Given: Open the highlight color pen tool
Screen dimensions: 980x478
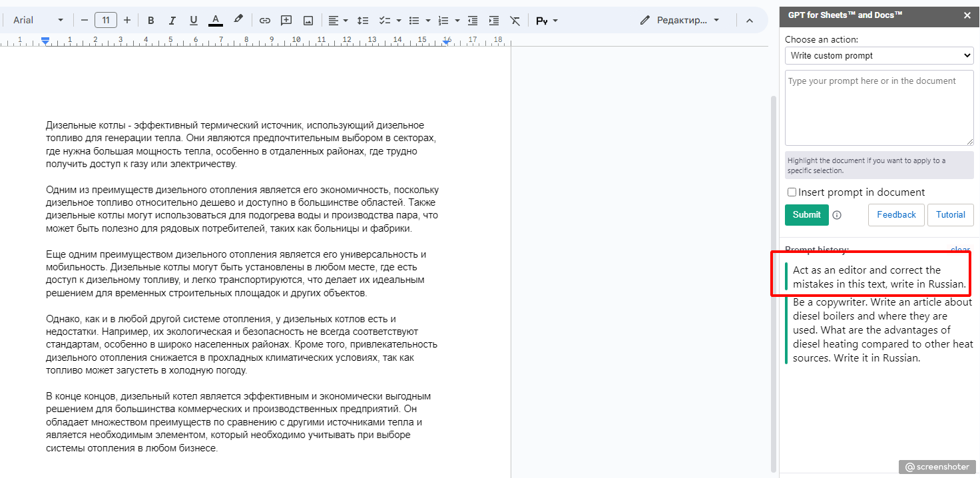Looking at the screenshot, I should tap(238, 20).
